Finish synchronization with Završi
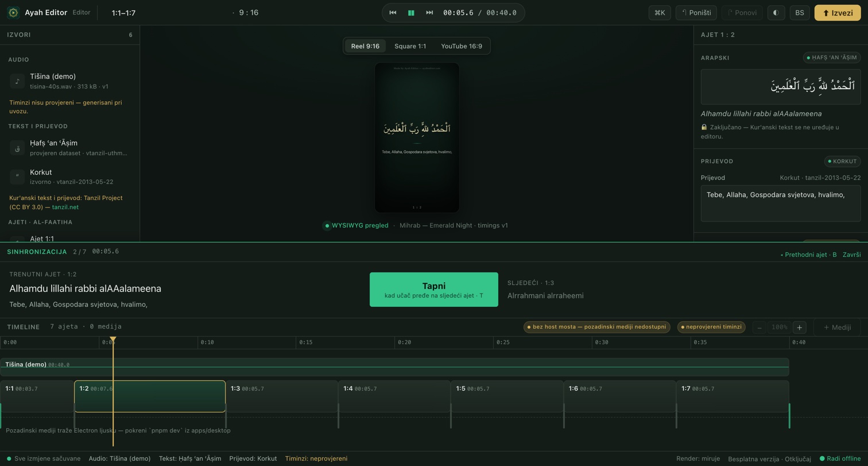The width and height of the screenshot is (868, 466). point(851,255)
